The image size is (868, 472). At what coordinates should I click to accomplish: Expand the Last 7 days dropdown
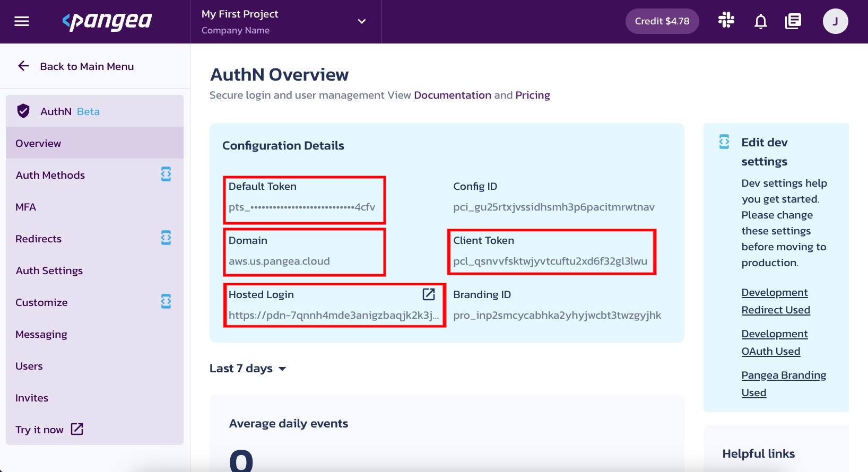(248, 369)
